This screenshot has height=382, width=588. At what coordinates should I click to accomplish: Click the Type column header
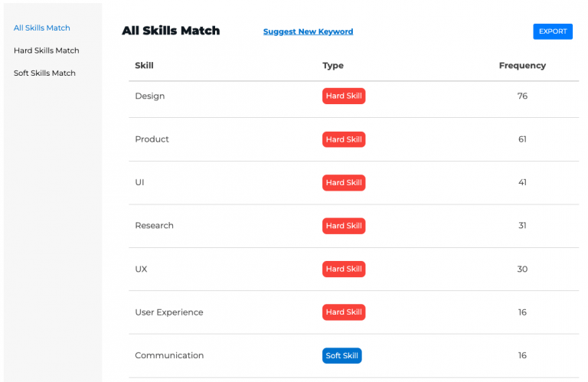333,66
